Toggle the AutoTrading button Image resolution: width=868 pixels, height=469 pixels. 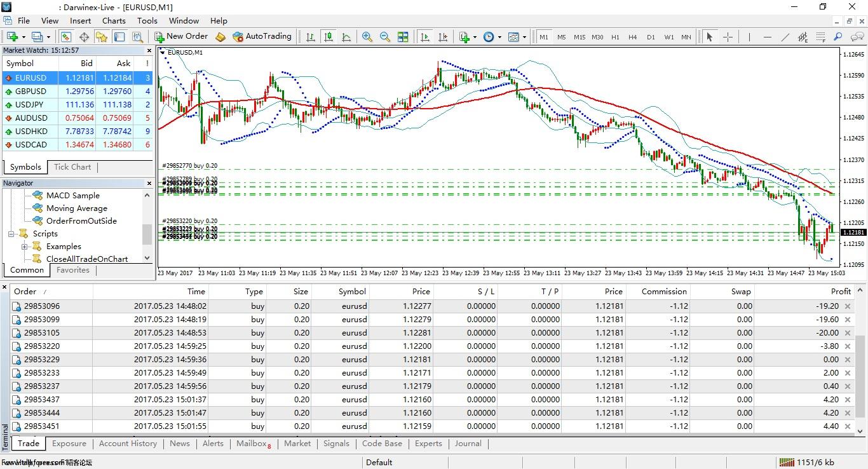[262, 37]
